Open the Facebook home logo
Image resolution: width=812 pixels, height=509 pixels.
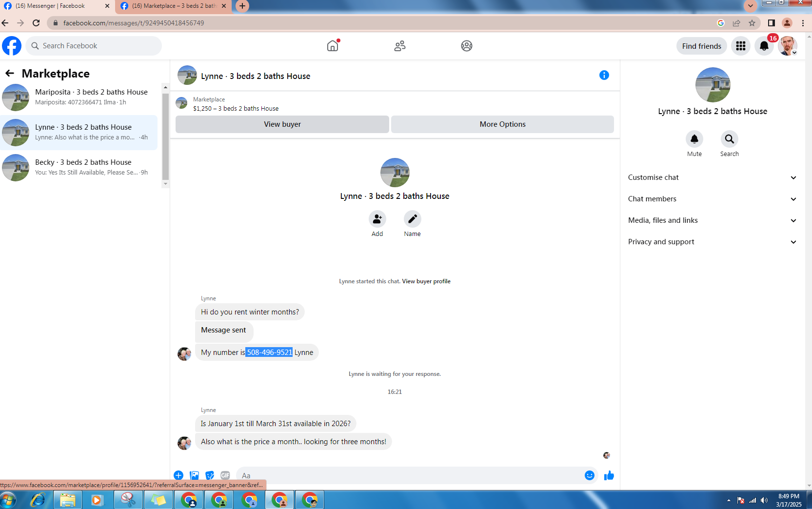(12, 46)
